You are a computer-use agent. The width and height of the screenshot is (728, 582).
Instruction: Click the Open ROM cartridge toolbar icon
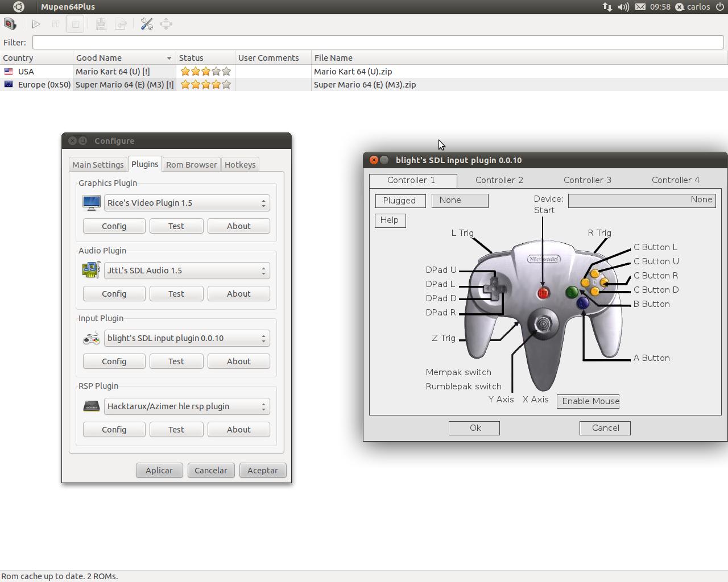(x=10, y=24)
